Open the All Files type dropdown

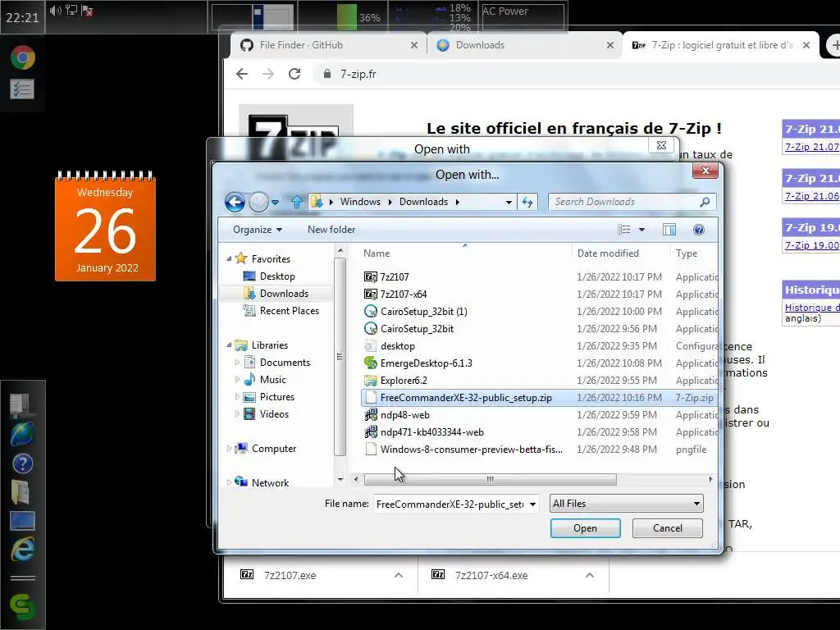(x=626, y=504)
